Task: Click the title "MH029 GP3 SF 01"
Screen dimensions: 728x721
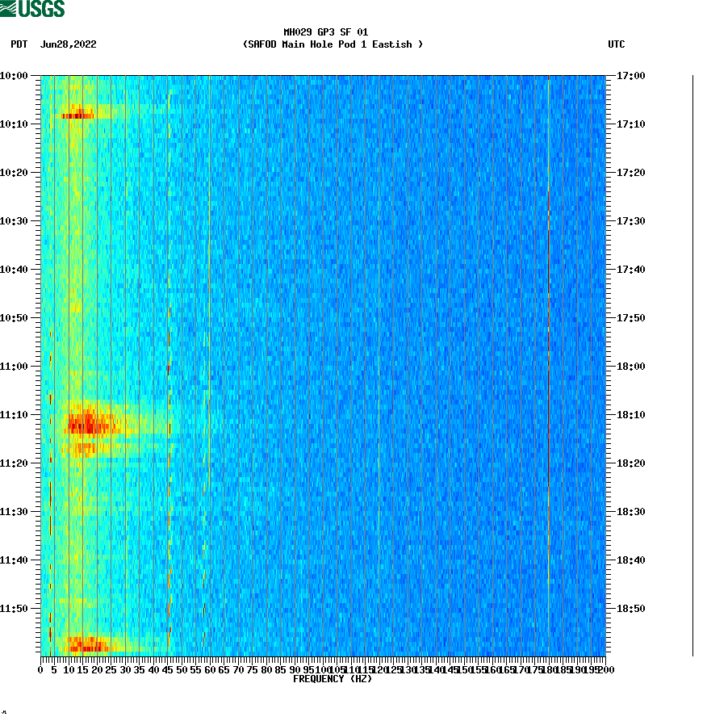Action: (x=325, y=33)
